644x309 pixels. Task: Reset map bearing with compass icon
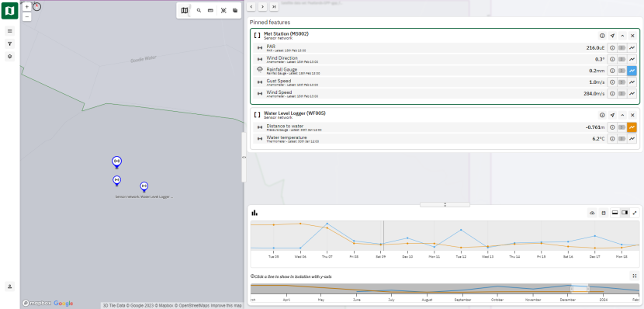(x=37, y=6)
